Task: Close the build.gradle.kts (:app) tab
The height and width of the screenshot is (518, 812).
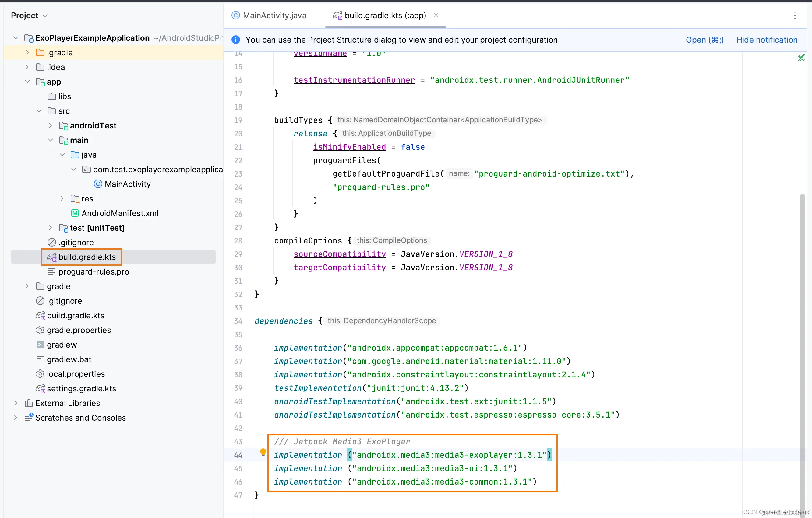Action: [x=436, y=15]
